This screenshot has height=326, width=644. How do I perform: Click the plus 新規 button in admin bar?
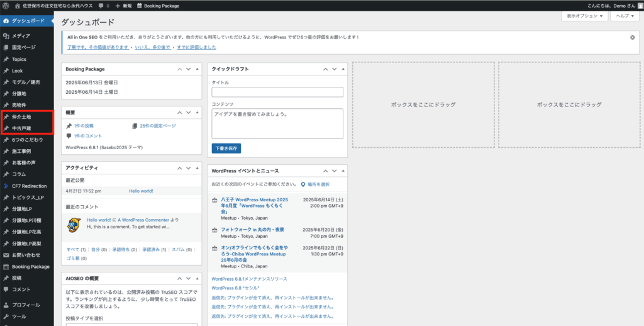coord(124,6)
